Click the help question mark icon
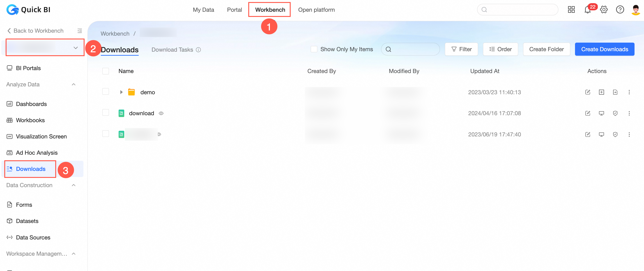This screenshot has width=644, height=271. click(x=620, y=10)
